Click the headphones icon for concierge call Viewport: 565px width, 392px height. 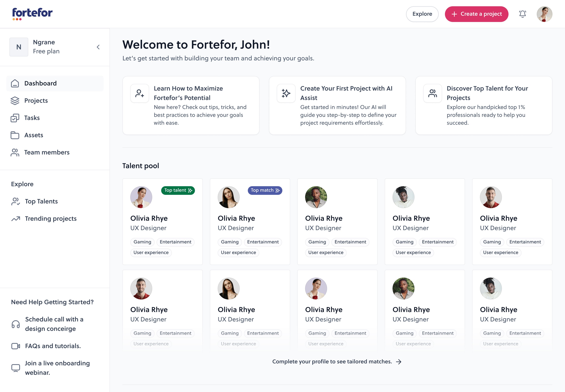click(16, 324)
